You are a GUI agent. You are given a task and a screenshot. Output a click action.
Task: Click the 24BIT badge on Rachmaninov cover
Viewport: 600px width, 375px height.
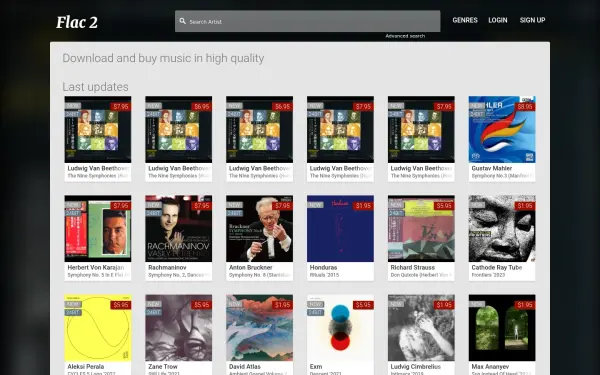coord(153,214)
